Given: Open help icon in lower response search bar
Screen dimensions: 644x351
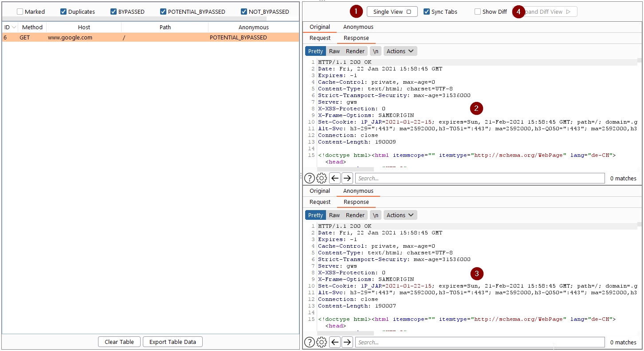Looking at the screenshot, I should coord(309,342).
